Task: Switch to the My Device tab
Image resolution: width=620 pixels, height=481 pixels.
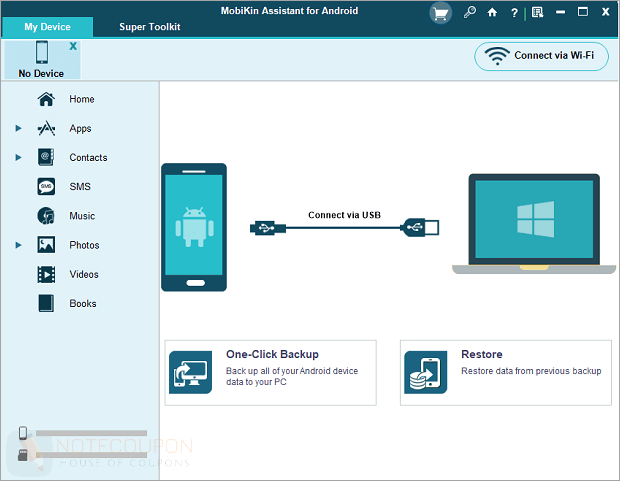Action: [x=47, y=27]
